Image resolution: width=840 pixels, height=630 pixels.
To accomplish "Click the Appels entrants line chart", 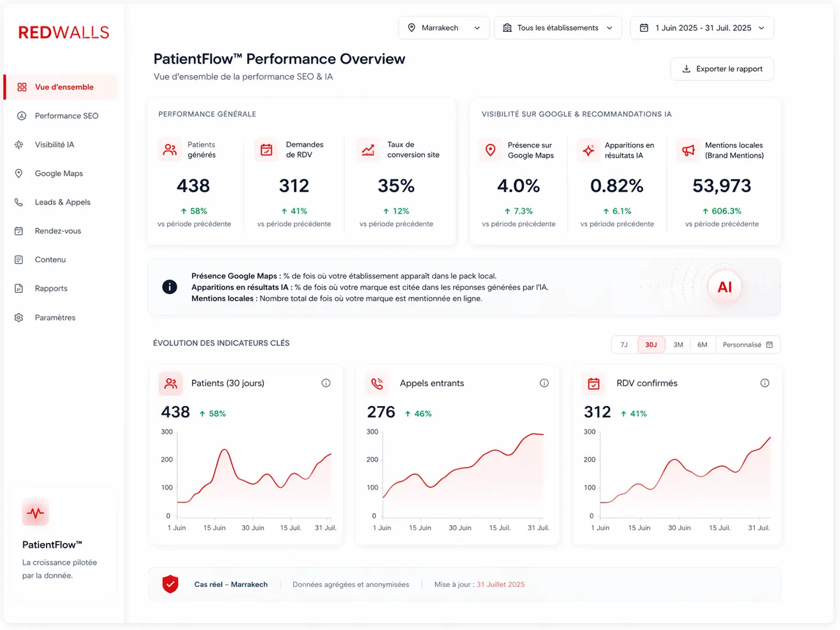I will coord(463,475).
